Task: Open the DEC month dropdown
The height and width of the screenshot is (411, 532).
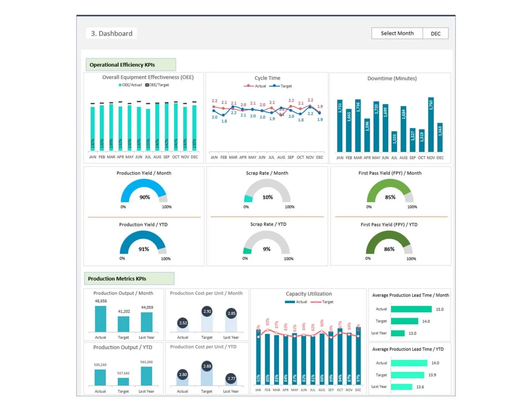Action: 435,34
